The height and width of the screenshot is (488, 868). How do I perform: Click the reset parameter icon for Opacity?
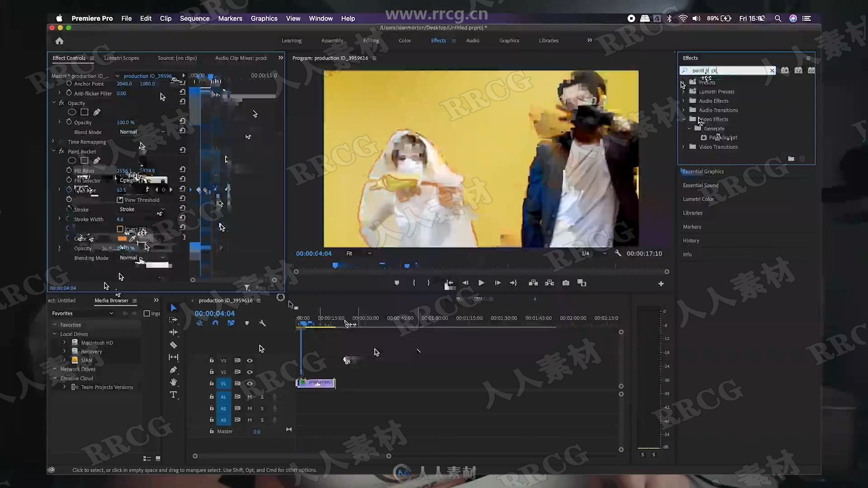point(182,122)
